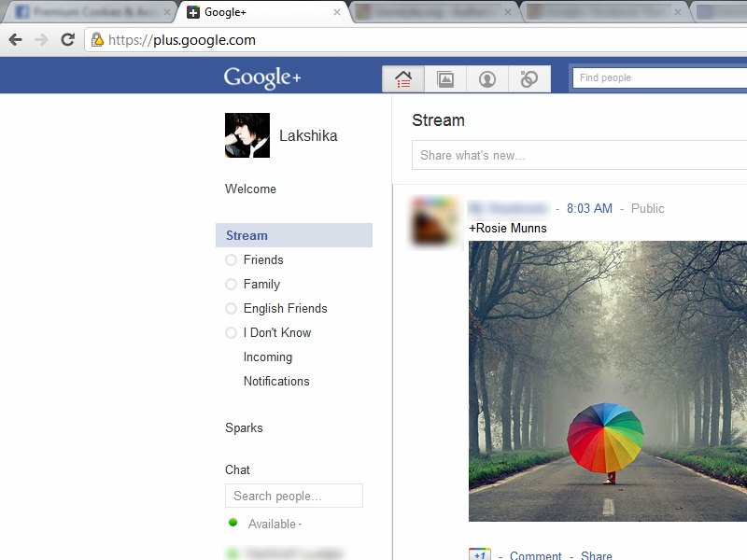Reload the page with refresh icon

point(67,39)
